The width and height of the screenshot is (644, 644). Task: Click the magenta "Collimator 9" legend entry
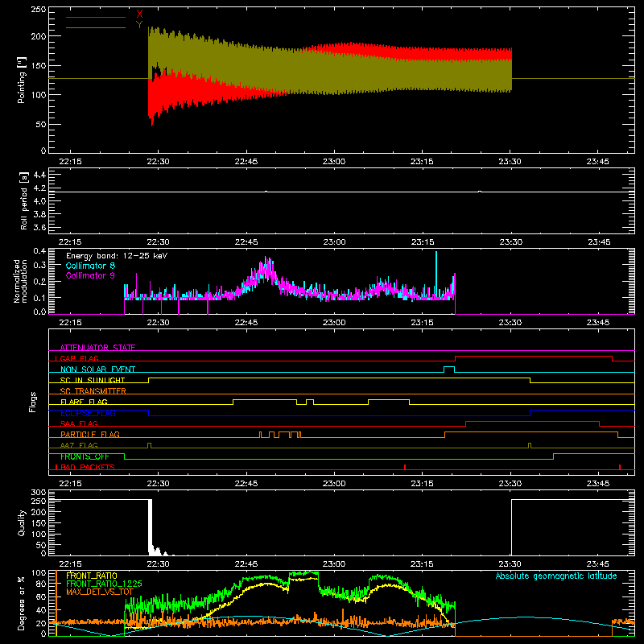[x=90, y=275]
